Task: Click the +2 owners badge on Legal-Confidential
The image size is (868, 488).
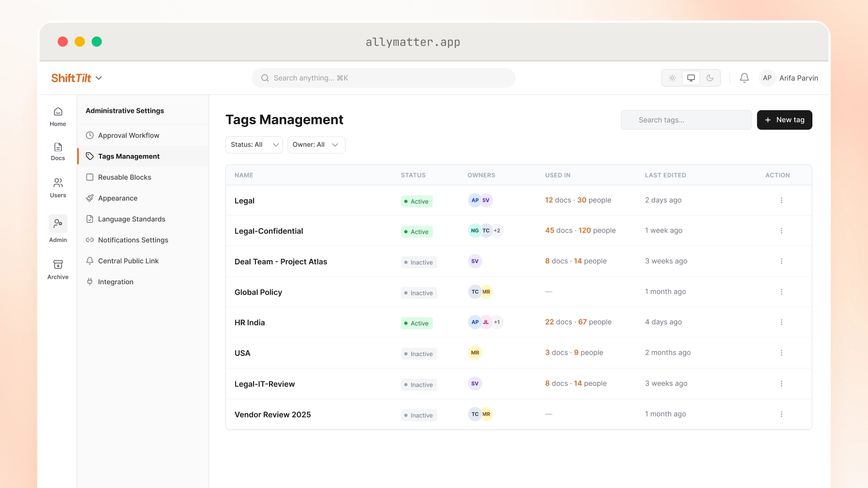Action: pos(497,230)
